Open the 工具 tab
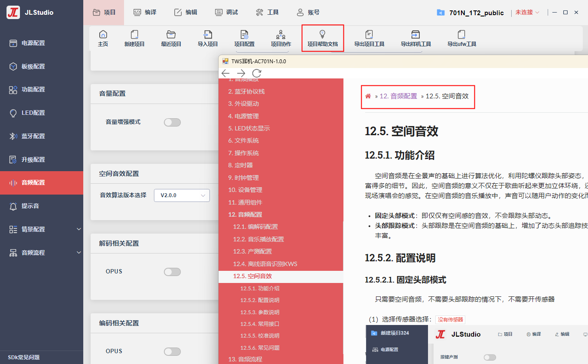This screenshot has width=588, height=364. [x=267, y=13]
